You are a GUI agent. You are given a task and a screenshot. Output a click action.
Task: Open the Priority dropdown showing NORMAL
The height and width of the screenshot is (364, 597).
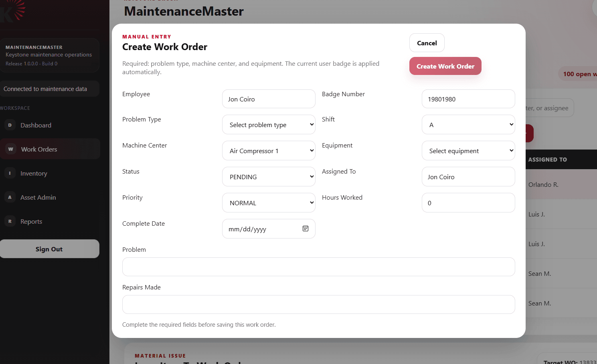(x=268, y=202)
